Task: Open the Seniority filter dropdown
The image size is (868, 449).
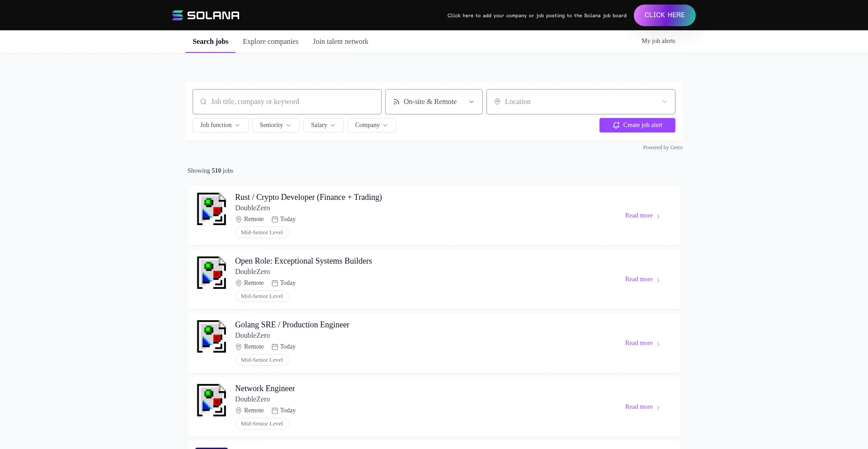Action: (275, 125)
